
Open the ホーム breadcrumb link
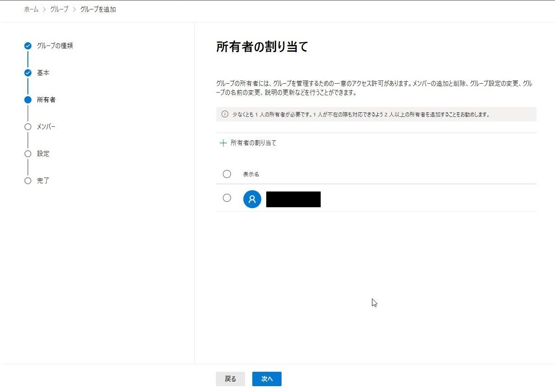(x=31, y=9)
